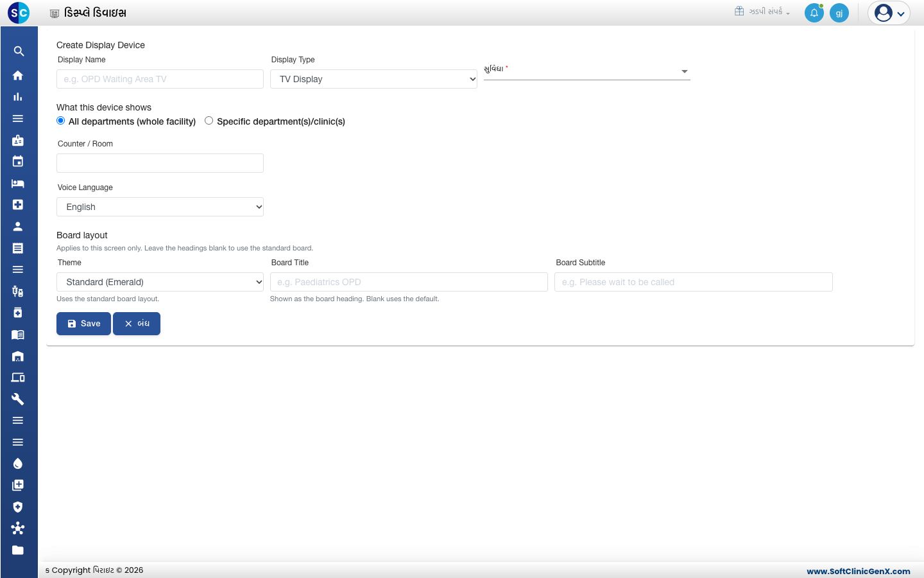Open the user profile menu
The width and height of the screenshot is (924, 578).
[x=889, y=13]
